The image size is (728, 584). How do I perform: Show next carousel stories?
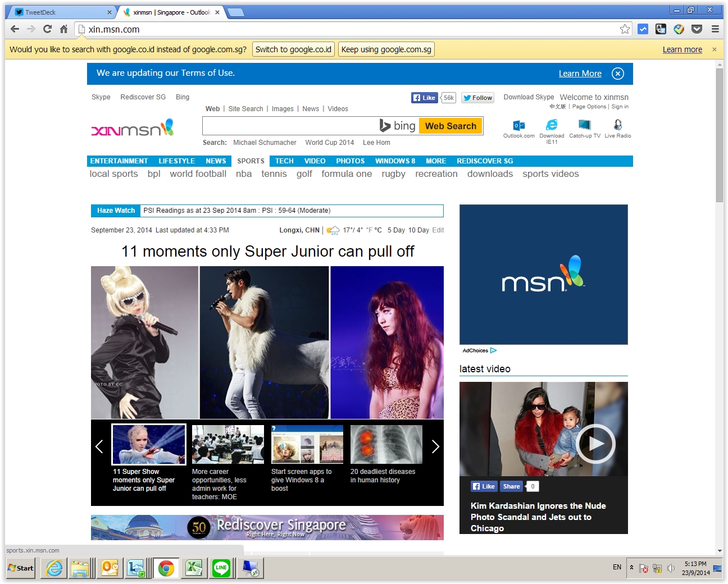(x=435, y=446)
